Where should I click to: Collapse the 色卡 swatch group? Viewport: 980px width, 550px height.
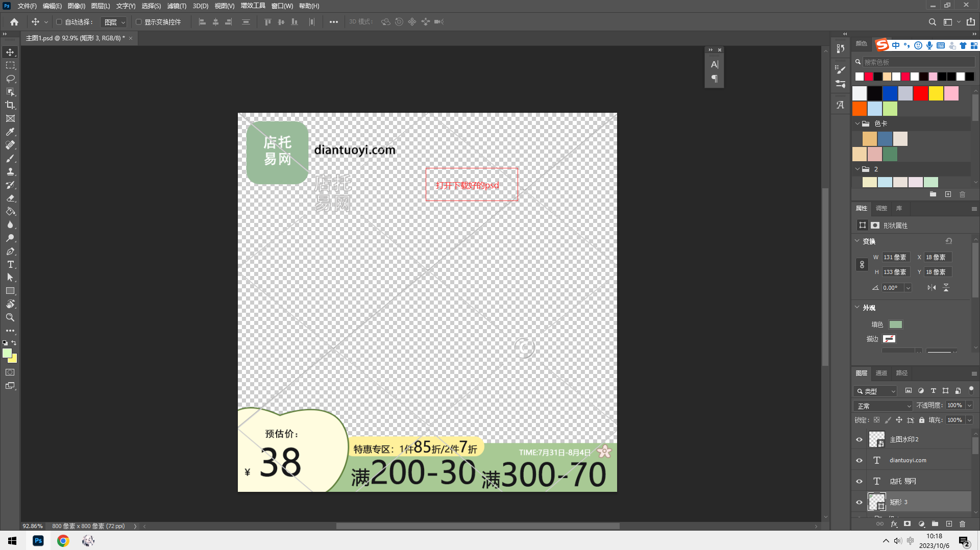pos(857,123)
